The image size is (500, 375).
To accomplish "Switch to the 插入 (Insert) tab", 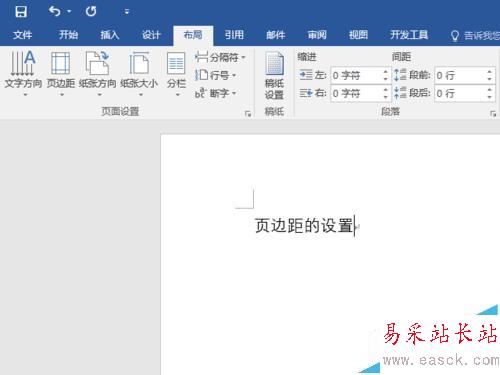I will [110, 35].
